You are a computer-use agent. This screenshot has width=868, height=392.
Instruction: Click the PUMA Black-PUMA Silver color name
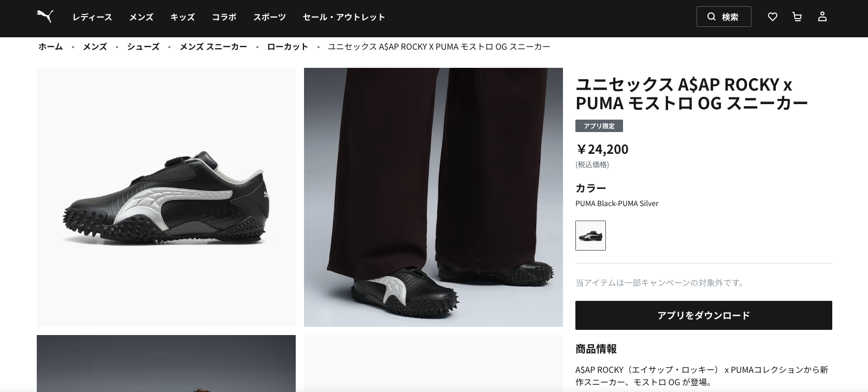click(x=617, y=204)
